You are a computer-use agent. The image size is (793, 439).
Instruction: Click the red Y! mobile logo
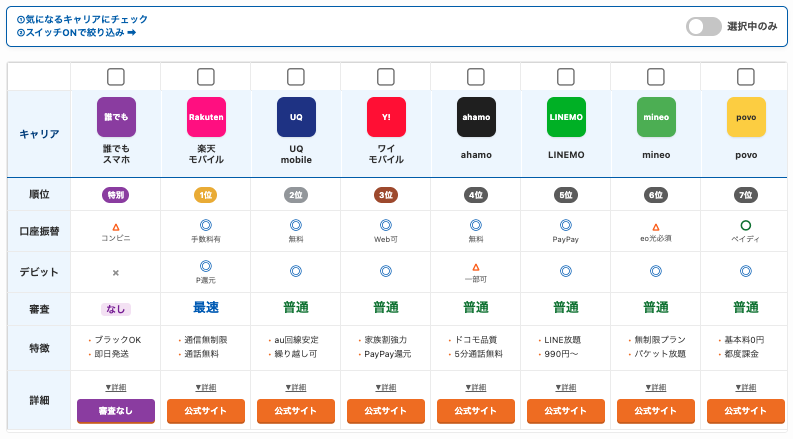tap(386, 117)
